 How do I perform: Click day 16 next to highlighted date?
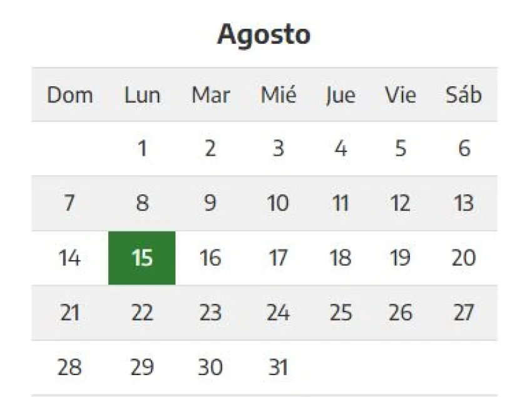pyautogui.click(x=210, y=258)
